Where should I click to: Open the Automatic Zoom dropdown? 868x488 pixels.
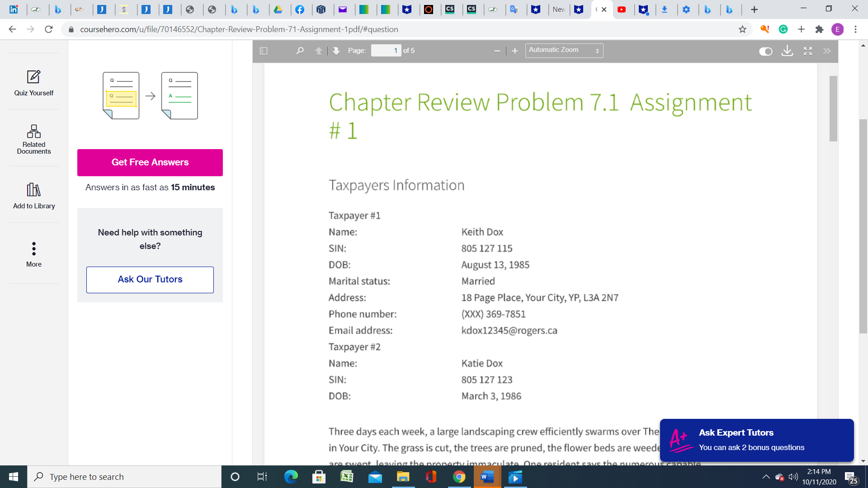(564, 51)
